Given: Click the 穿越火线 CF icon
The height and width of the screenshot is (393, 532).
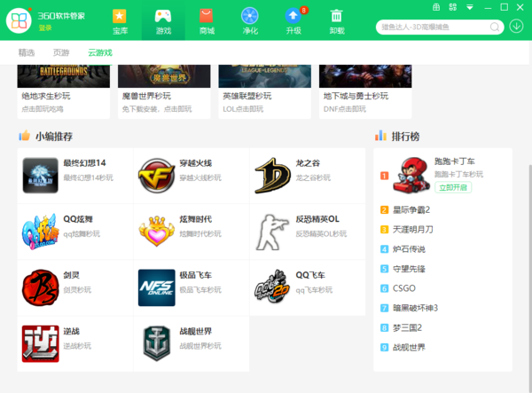Looking at the screenshot, I should (x=156, y=176).
